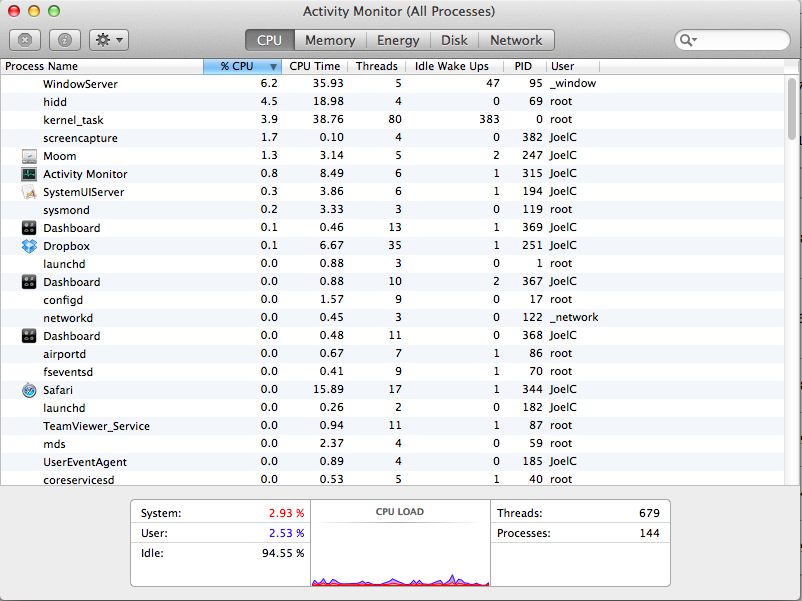
Task: Sort by CPU Time column
Action: pyautogui.click(x=315, y=66)
